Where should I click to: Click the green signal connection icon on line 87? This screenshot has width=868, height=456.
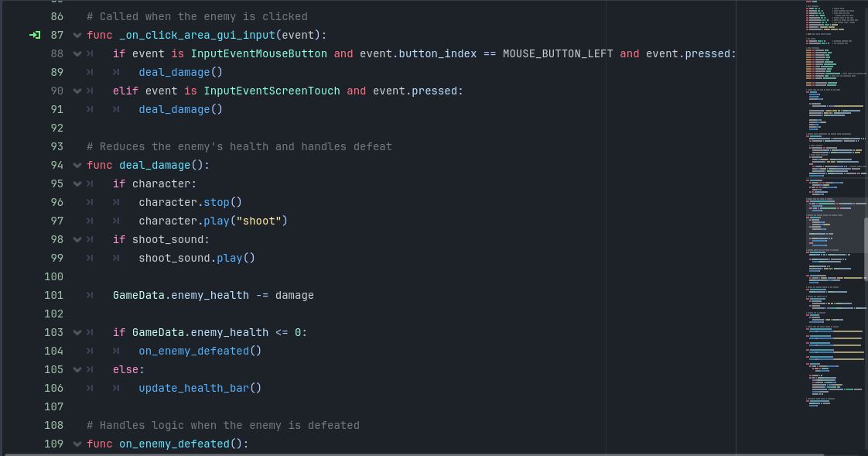pos(34,35)
